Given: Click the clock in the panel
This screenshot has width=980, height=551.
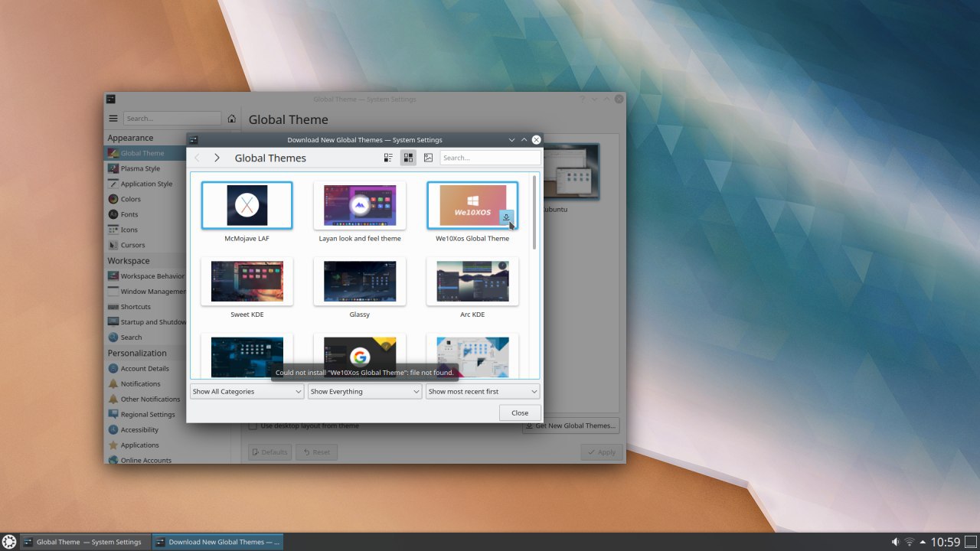Looking at the screenshot, I should click(x=945, y=542).
